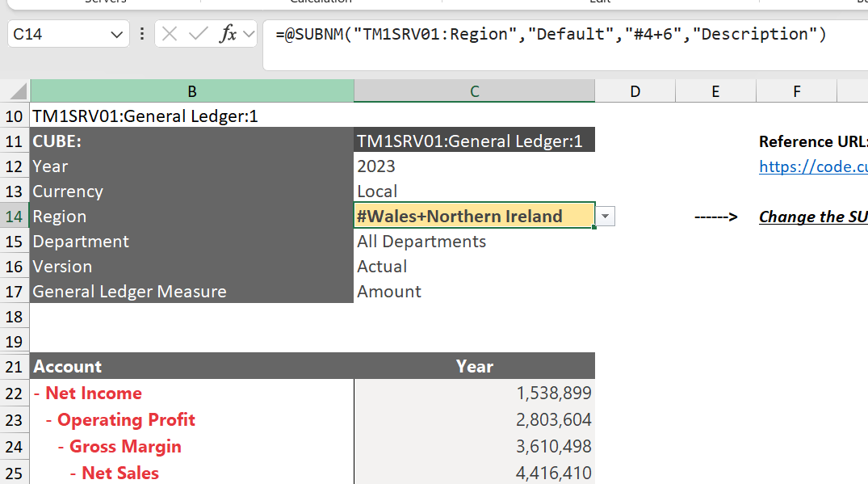
Task: Open the Region subset dropdown arrow in C14
Action: [x=605, y=216]
